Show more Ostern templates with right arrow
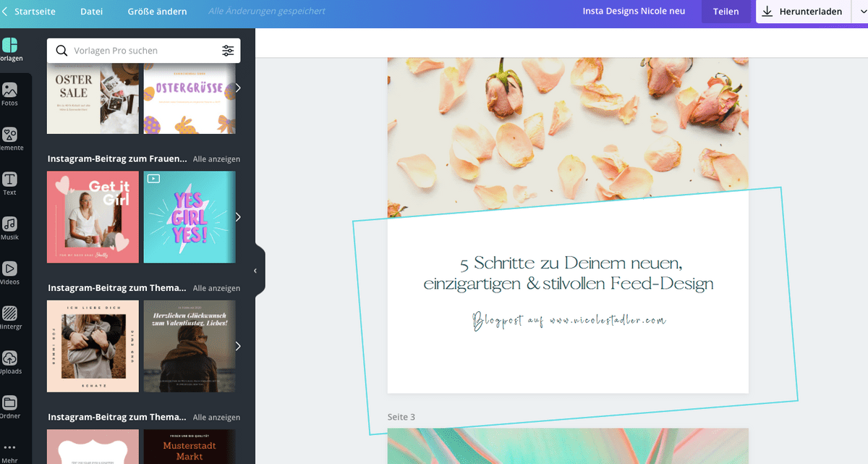 coord(238,88)
